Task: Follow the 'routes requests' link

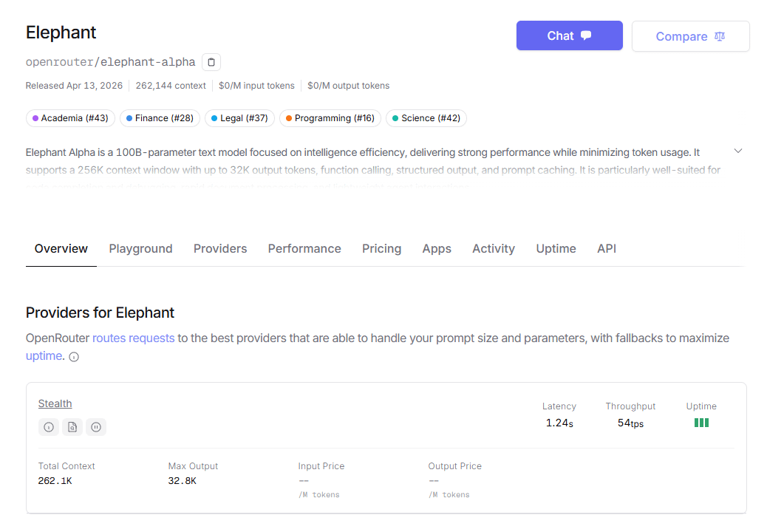Action: point(134,338)
